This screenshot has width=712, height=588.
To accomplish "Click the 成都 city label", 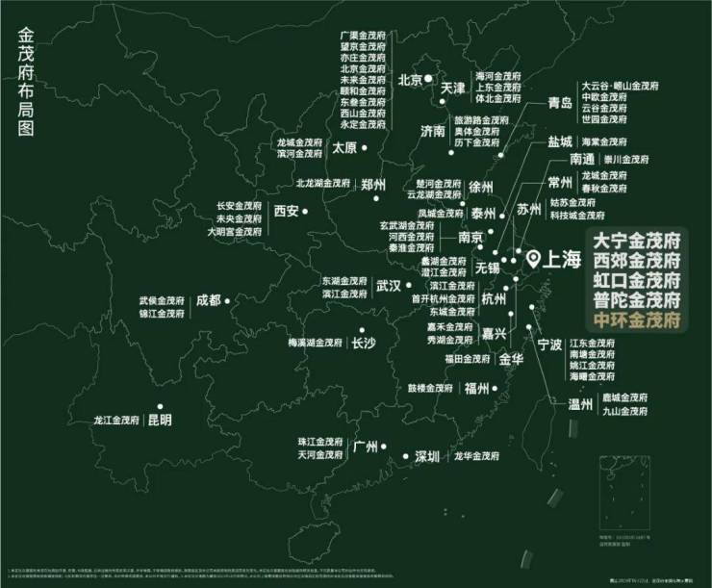I will (x=209, y=300).
